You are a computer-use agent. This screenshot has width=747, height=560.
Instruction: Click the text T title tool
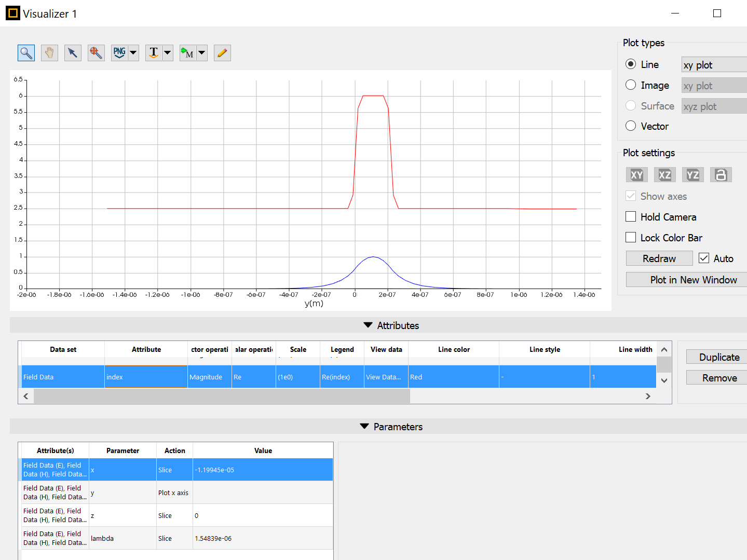[x=154, y=53]
